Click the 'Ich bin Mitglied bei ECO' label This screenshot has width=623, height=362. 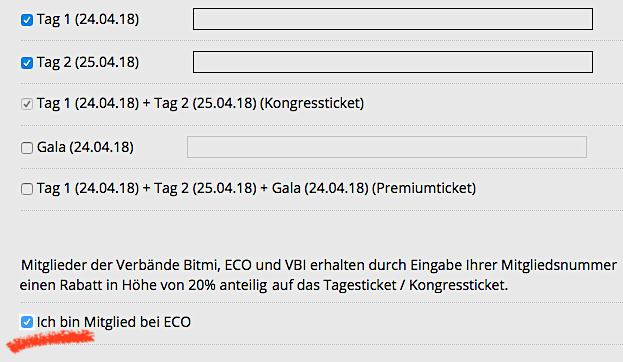click(x=114, y=322)
